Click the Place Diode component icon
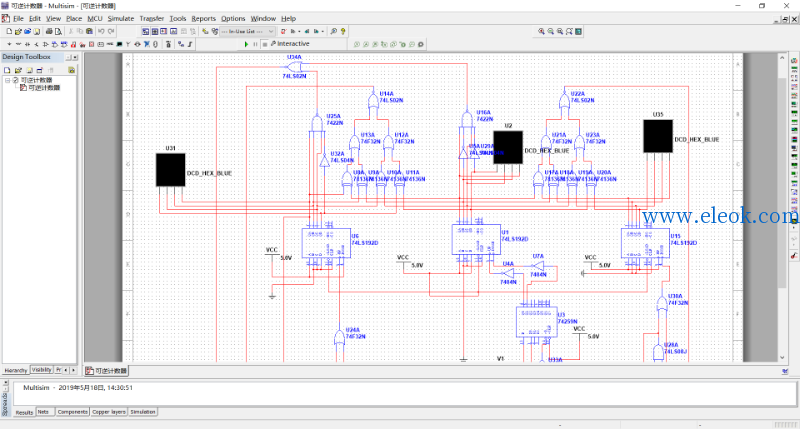Screen dimensions: 800x429 [27, 44]
